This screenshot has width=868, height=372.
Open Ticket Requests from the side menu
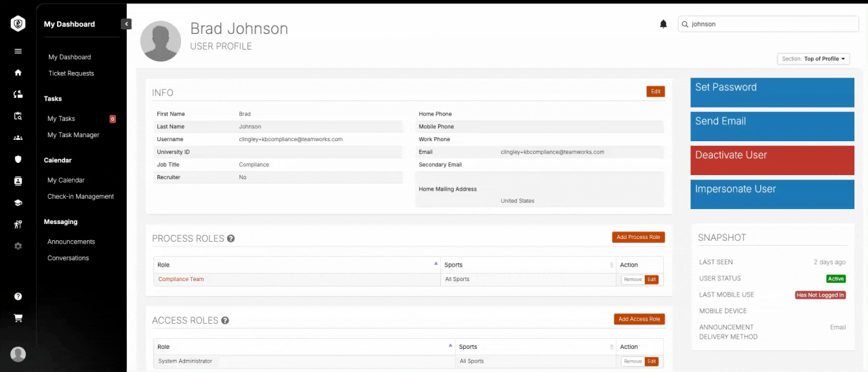[71, 73]
